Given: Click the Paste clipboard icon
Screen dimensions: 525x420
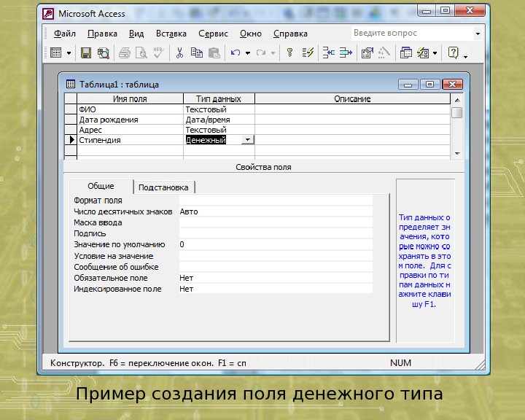Looking at the screenshot, I should (214, 53).
